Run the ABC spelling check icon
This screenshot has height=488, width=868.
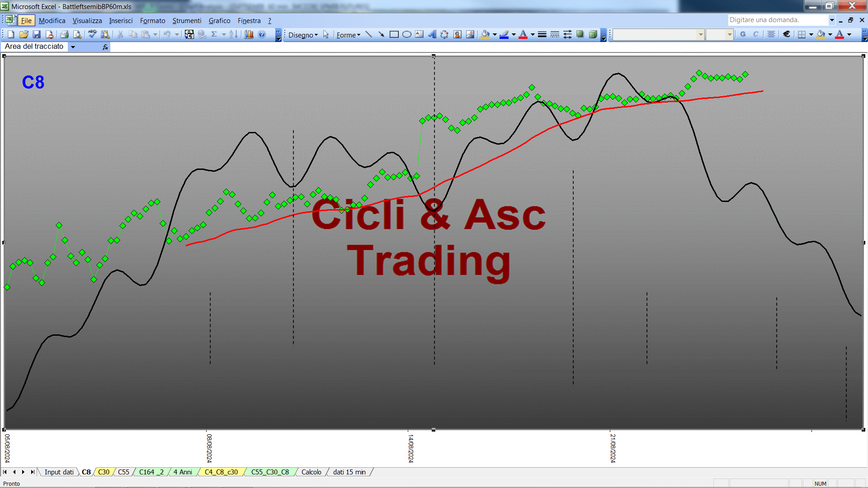(x=92, y=34)
